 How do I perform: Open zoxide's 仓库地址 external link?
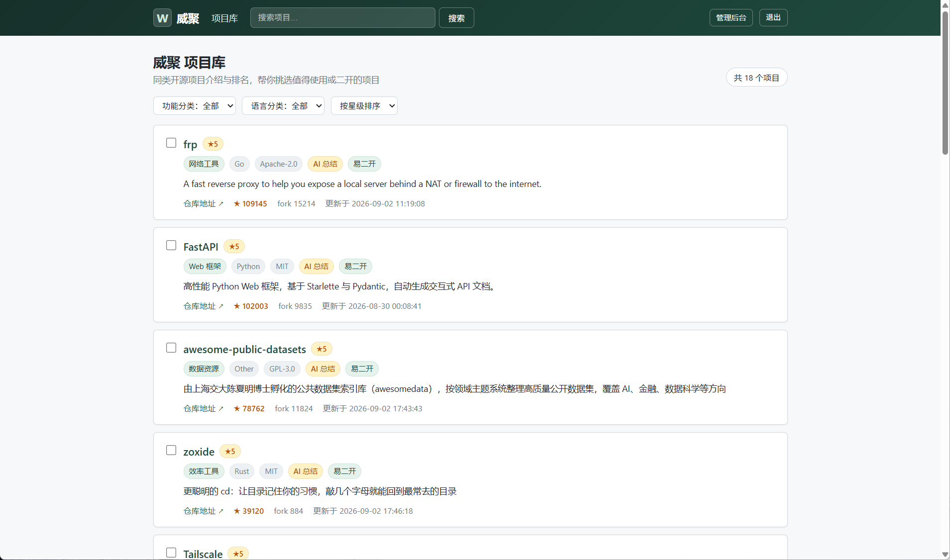(x=204, y=511)
